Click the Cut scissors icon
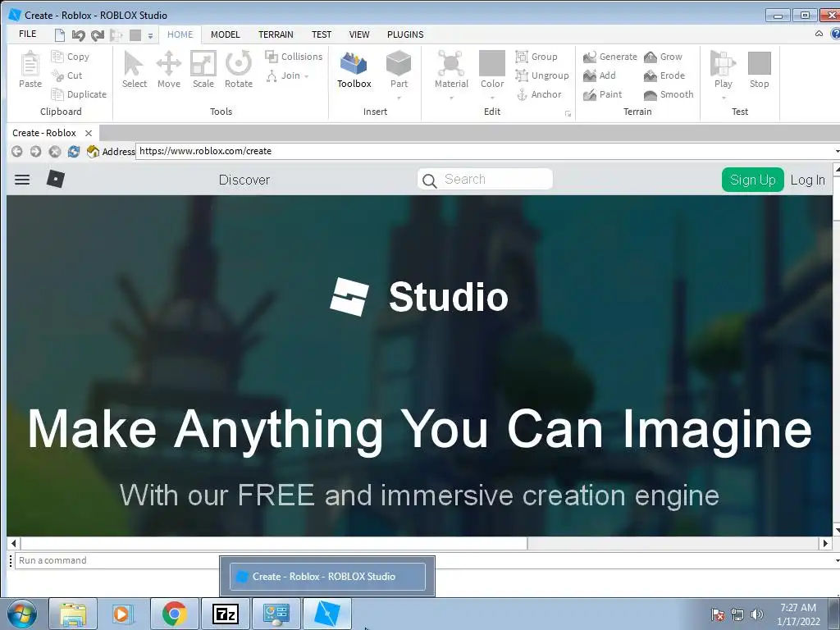840x630 pixels. (x=57, y=75)
